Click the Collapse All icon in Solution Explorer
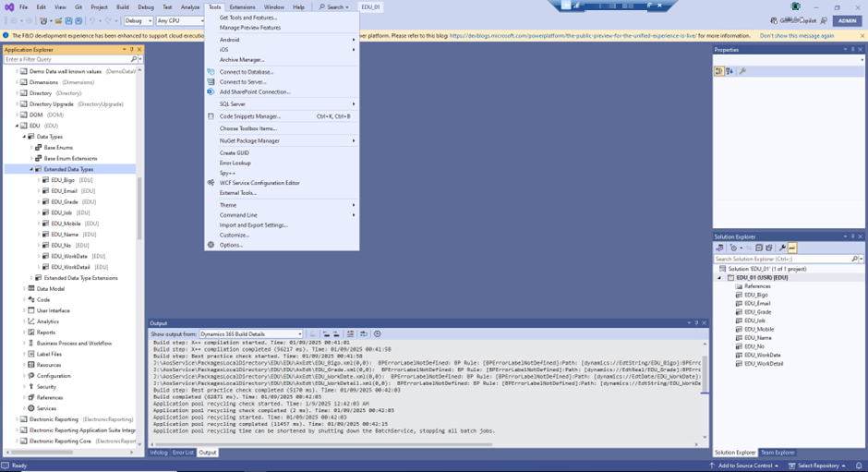Screen dimensions: 868x472 [x=759, y=248]
